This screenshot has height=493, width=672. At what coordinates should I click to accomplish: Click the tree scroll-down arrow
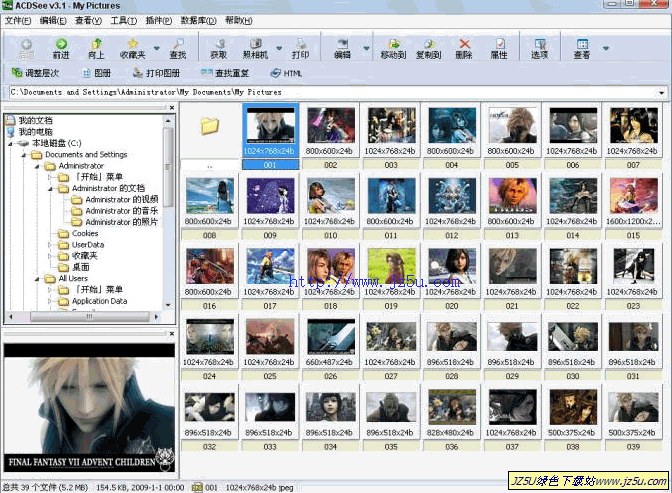[x=168, y=305]
